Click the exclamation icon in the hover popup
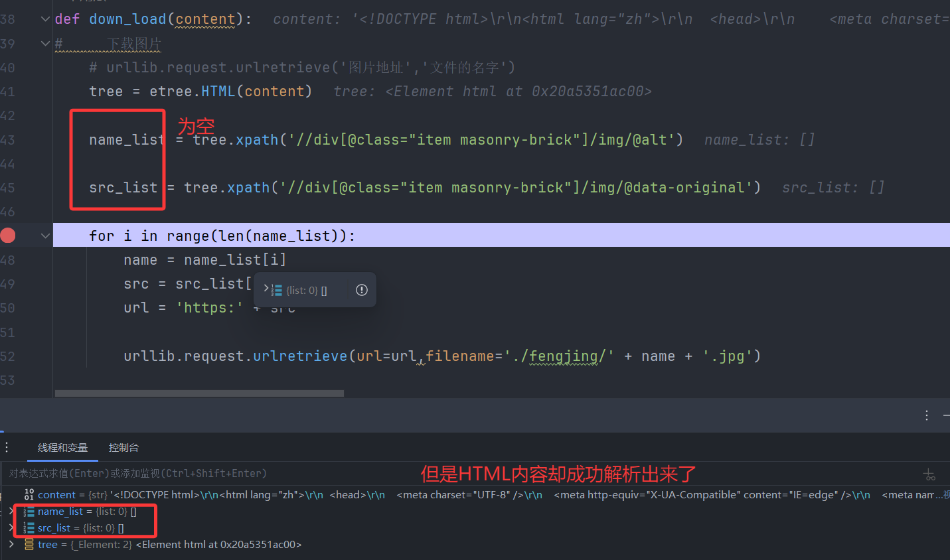This screenshot has height=560, width=950. [361, 290]
